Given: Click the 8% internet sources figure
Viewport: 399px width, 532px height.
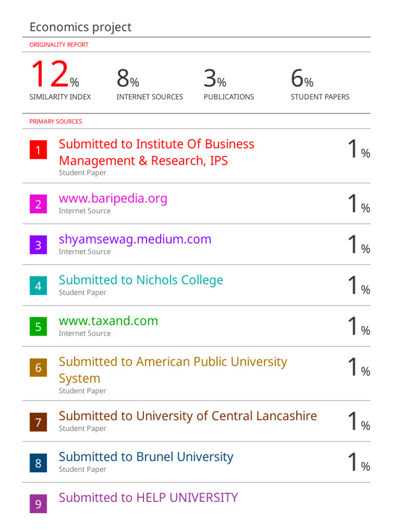Looking at the screenshot, I should [128, 79].
